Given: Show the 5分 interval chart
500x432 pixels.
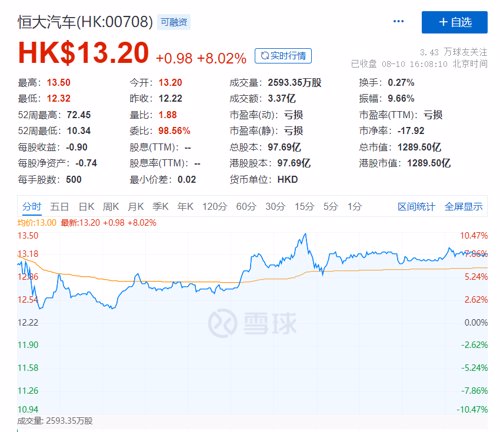Looking at the screenshot, I should click(x=331, y=207).
